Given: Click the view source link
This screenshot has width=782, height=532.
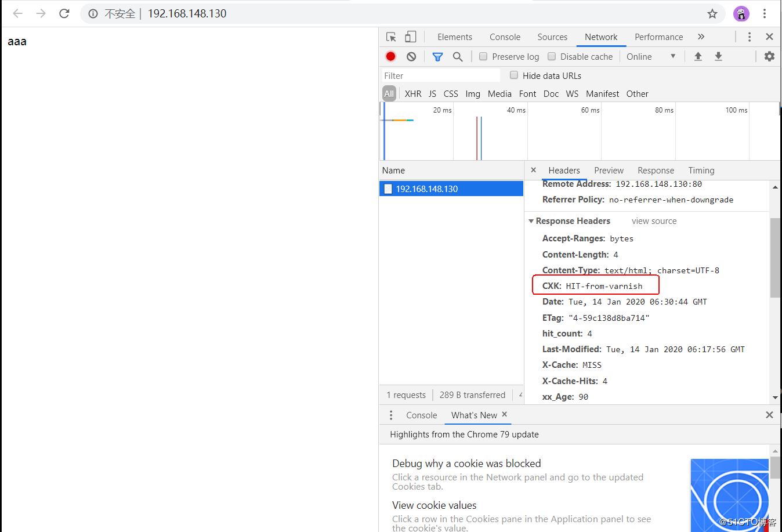Looking at the screenshot, I should point(654,221).
